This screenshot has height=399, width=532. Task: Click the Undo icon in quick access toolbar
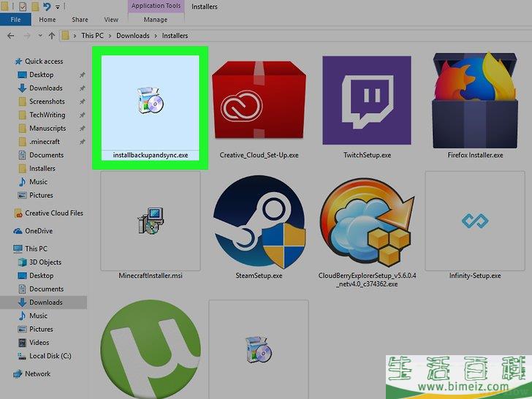coord(47,7)
